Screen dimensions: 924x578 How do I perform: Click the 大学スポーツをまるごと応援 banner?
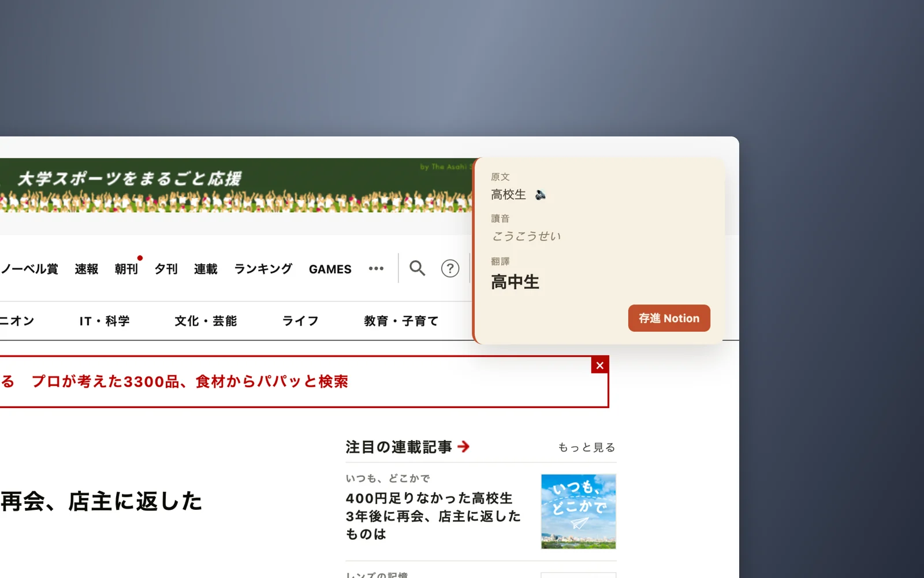click(237, 185)
